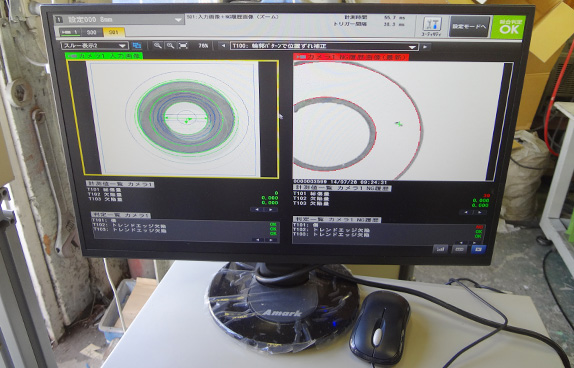Click the zoom out magnifier icon

(170, 46)
